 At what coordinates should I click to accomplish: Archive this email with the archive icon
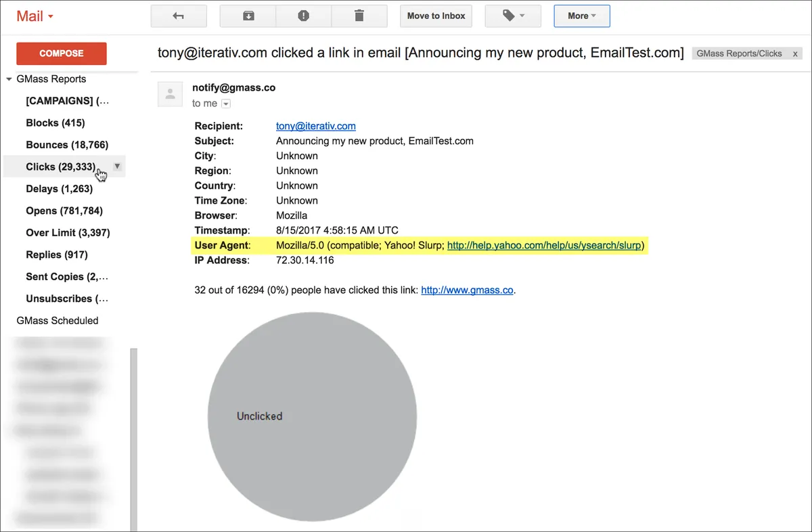pos(248,16)
